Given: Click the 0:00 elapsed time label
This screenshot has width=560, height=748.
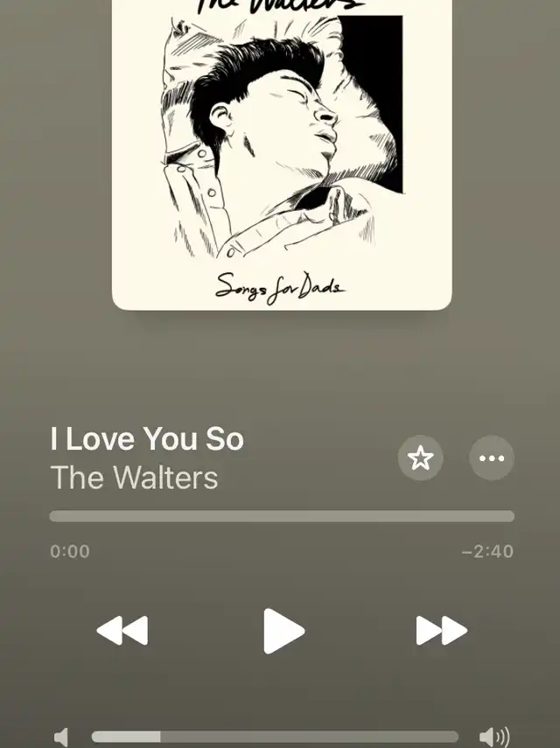Looking at the screenshot, I should coord(70,551).
